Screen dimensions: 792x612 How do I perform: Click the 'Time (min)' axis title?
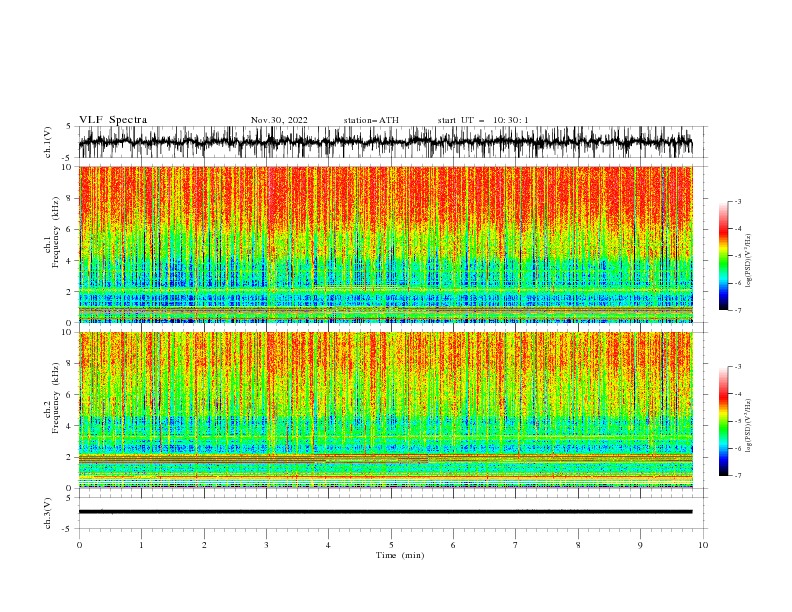[400, 555]
